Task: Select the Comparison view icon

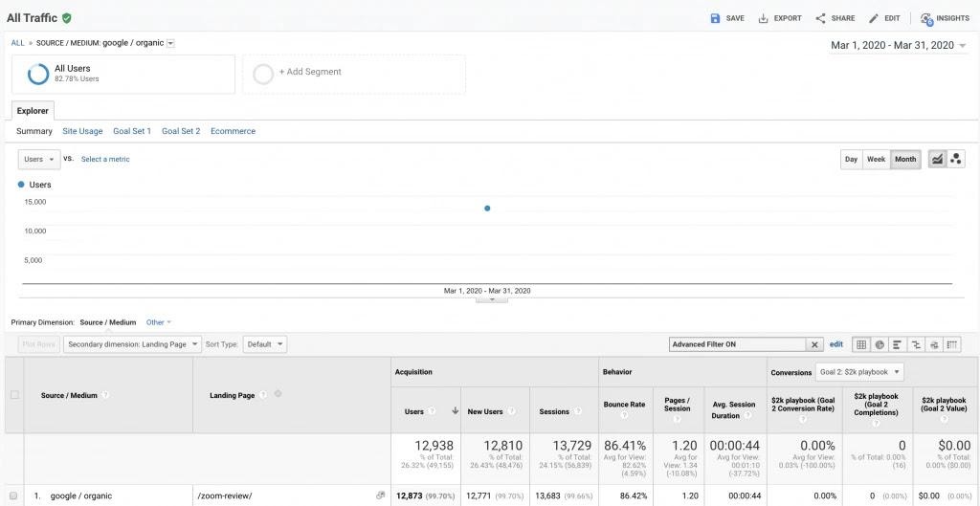Action: point(916,344)
